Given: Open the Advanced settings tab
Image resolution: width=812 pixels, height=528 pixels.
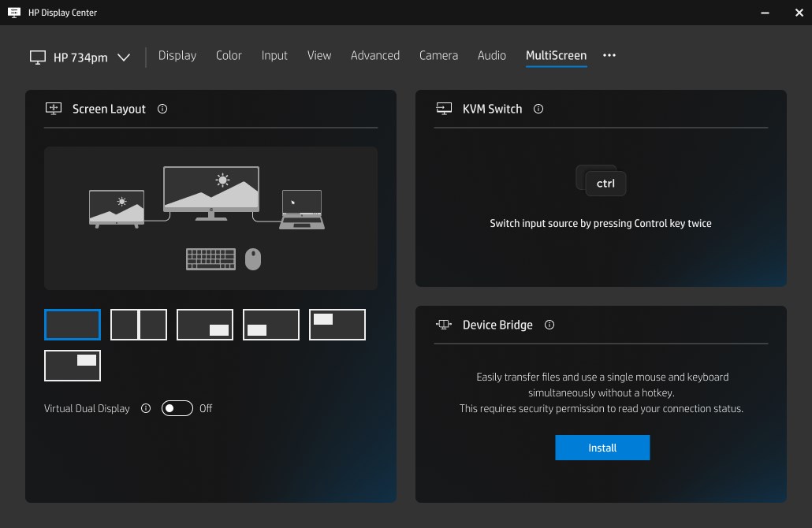Looking at the screenshot, I should tap(375, 55).
